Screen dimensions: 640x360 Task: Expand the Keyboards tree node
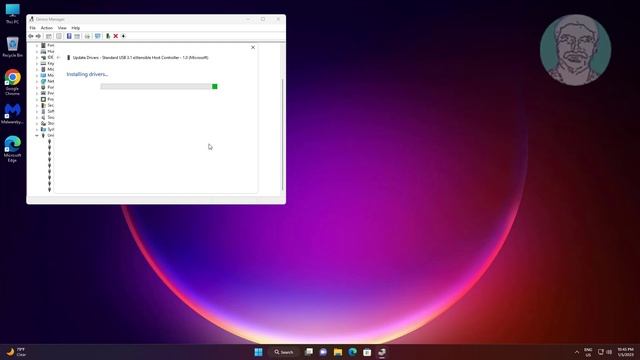(x=37, y=64)
